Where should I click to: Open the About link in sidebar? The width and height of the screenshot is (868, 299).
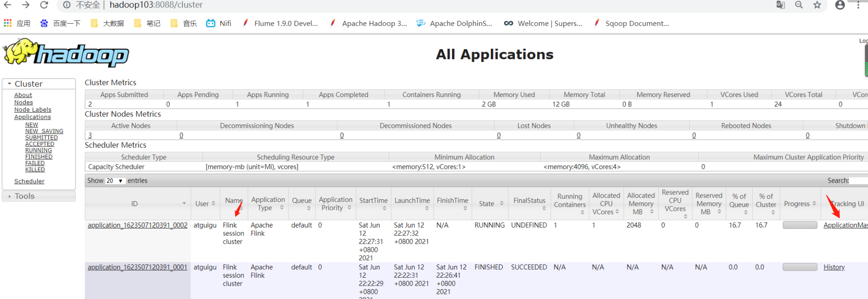coord(23,95)
